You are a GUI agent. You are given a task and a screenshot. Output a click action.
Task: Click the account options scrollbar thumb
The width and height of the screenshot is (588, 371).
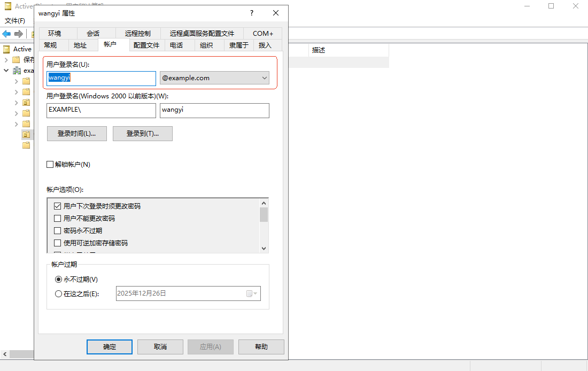click(264, 214)
